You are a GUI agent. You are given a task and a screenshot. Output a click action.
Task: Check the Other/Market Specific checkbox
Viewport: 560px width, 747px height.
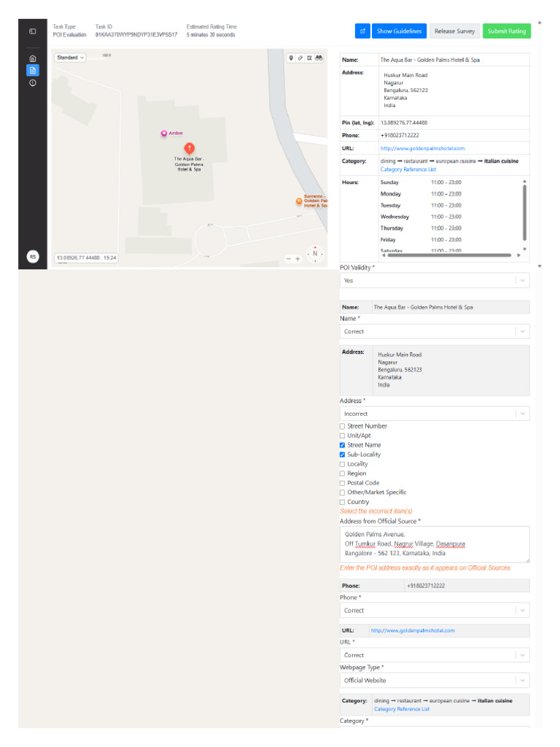[342, 493]
